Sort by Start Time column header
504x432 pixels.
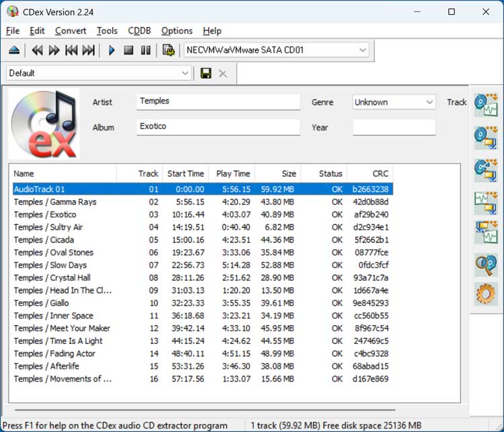pyautogui.click(x=185, y=173)
